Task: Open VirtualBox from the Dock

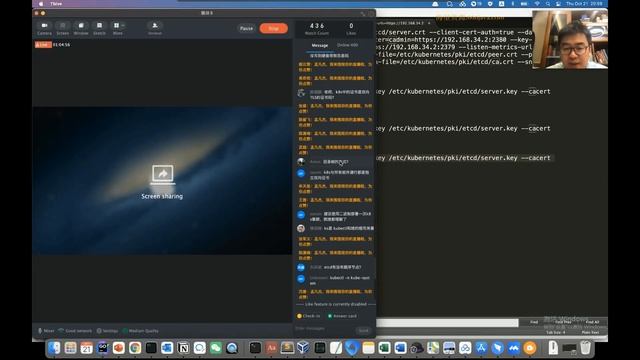Action: (303, 347)
